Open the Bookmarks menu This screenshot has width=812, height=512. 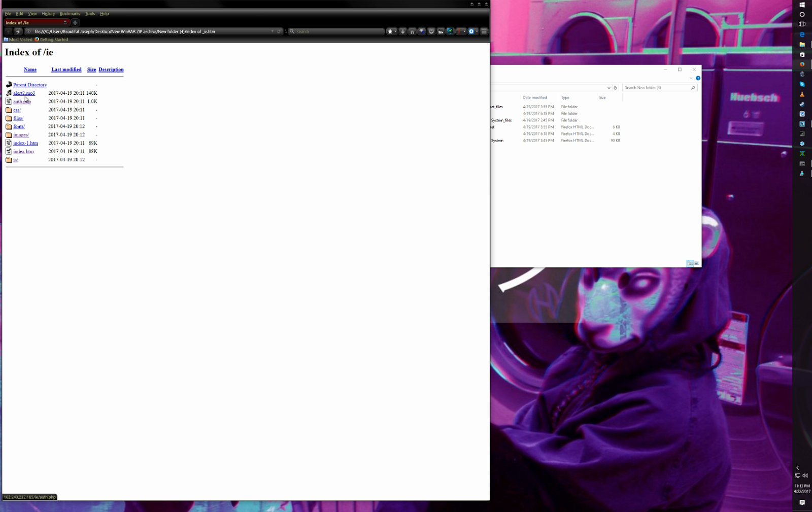70,14
